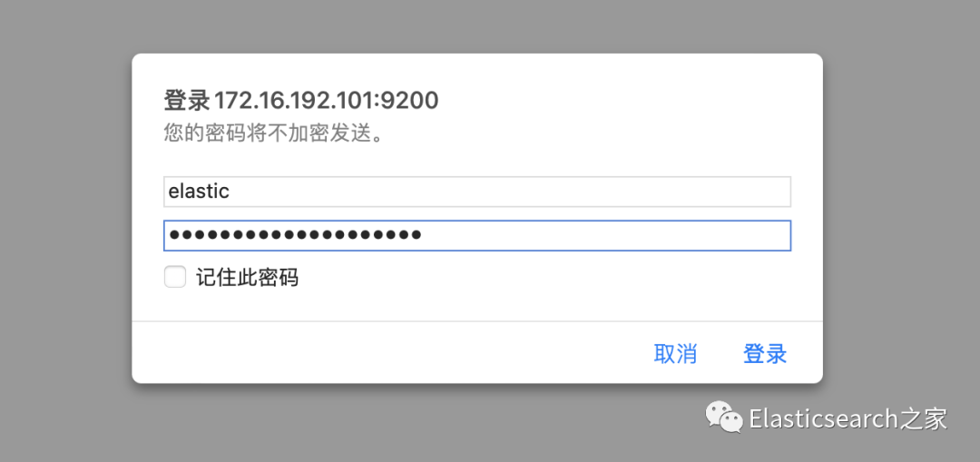Click the 登录 word in dialog heading
Image resolution: width=980 pixels, height=462 pixels.
186,100
